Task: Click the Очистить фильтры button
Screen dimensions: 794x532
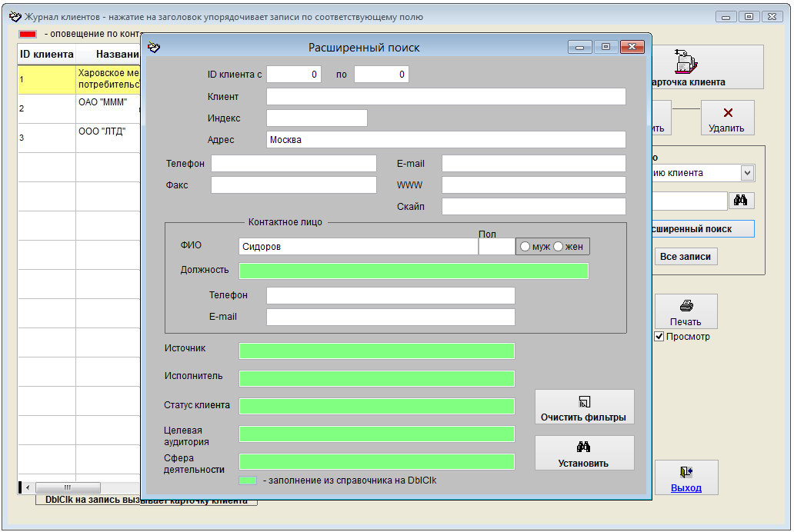Action: click(584, 407)
